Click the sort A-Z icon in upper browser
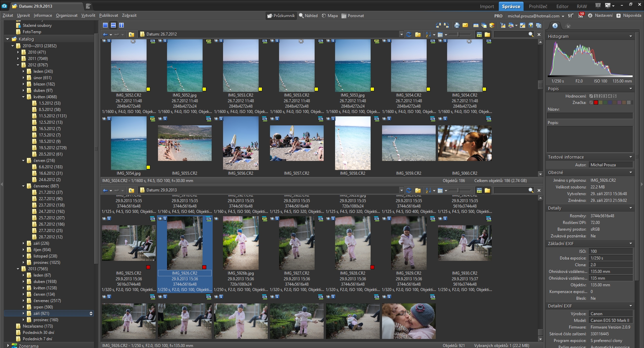This screenshot has height=348, width=644. pos(428,34)
